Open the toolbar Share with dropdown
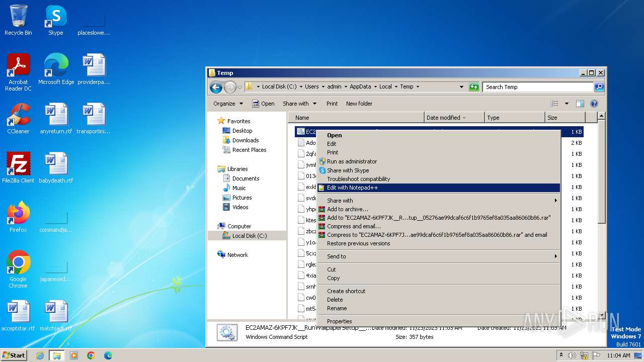This screenshot has height=362, width=644. click(299, 104)
